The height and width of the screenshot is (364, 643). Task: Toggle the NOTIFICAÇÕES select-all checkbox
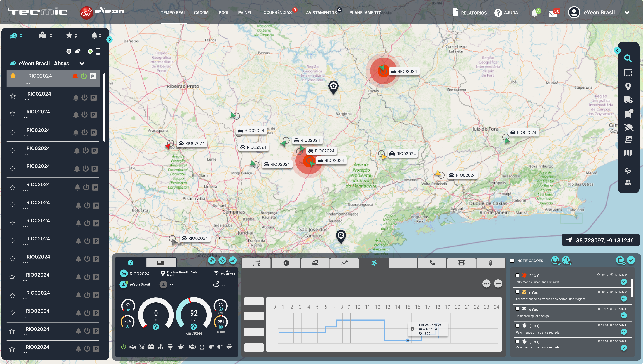click(x=512, y=261)
